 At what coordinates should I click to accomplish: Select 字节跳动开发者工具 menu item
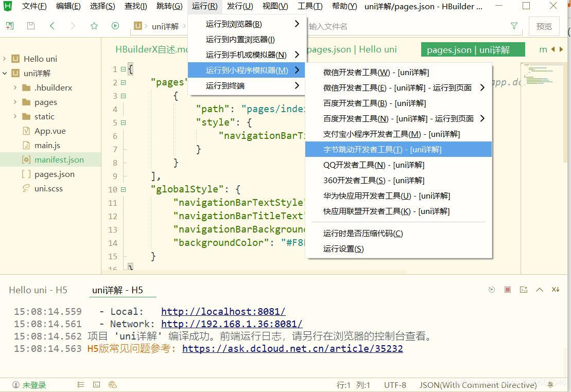399,149
